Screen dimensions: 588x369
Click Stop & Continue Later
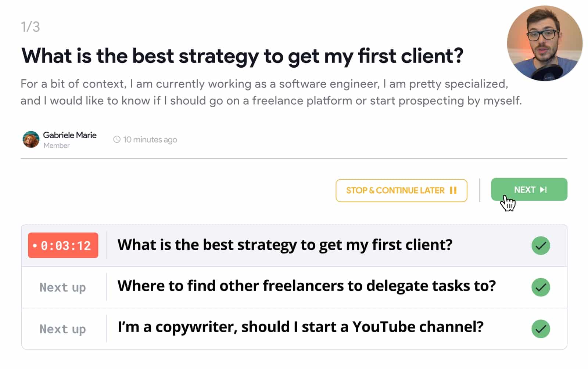[401, 190]
